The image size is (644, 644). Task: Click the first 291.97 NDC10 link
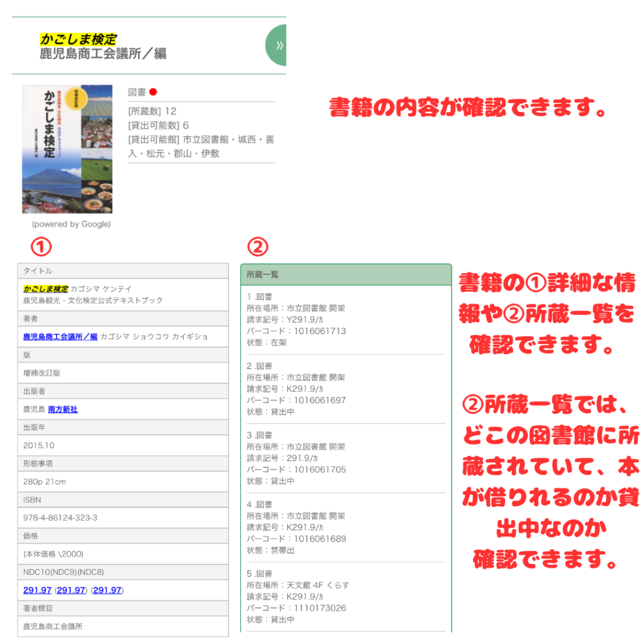37,590
